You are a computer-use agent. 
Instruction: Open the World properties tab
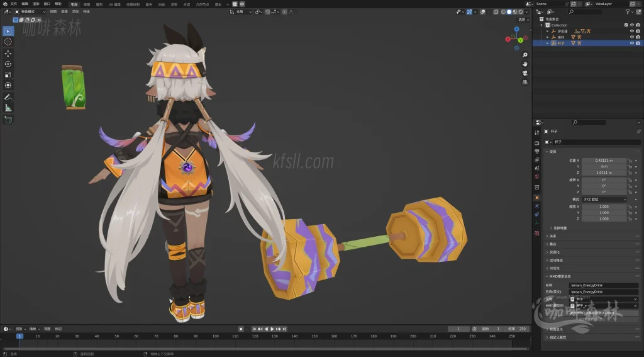[537, 176]
